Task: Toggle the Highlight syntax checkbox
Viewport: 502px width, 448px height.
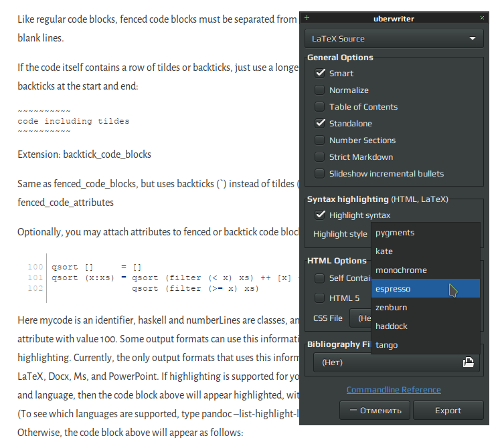Action: (x=320, y=215)
